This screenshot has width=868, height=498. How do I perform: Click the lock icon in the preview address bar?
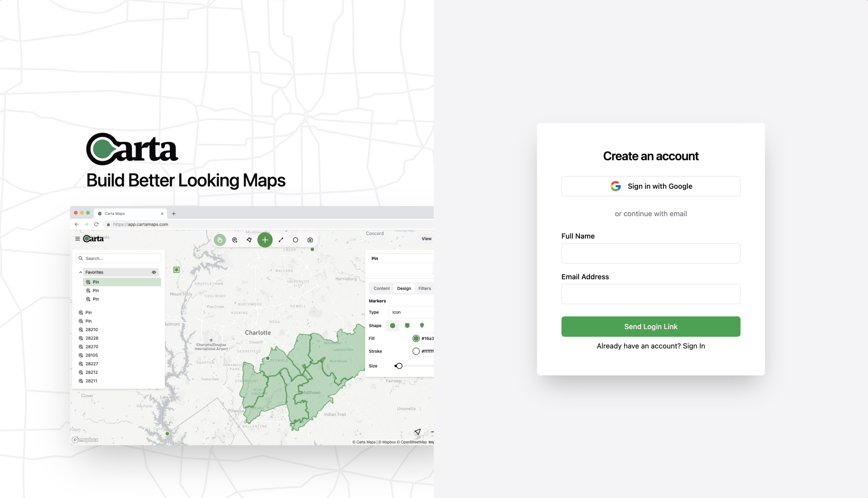coord(108,224)
